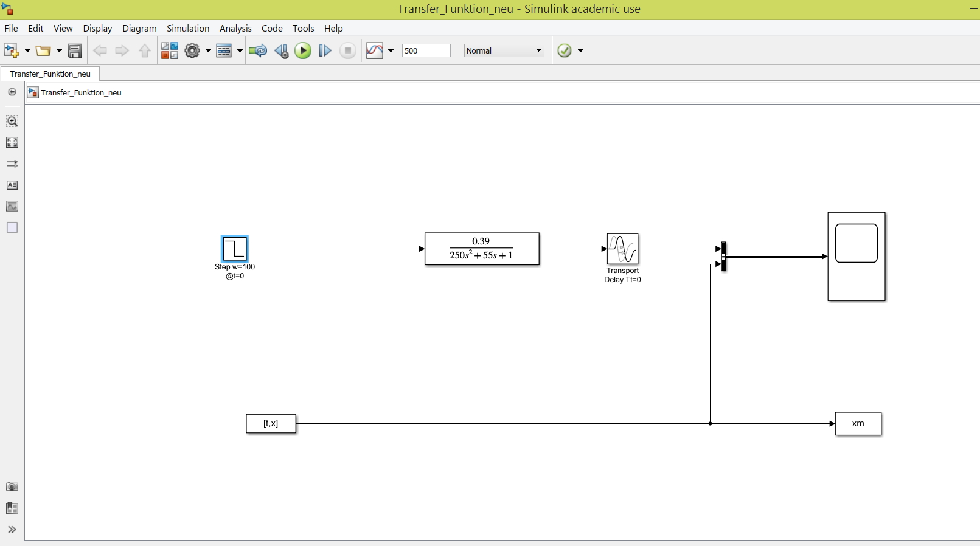Expand the Model Configuration gear dropdown arrow
This screenshot has width=980, height=546.
(208, 51)
